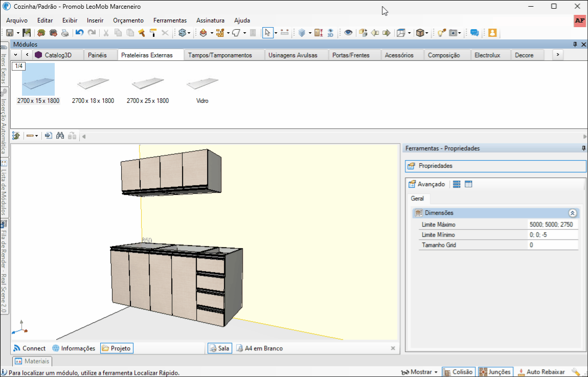Viewport: 588px width, 377px height.
Task: Expand the modules tab list dropdown chevron
Action: [x=15, y=55]
